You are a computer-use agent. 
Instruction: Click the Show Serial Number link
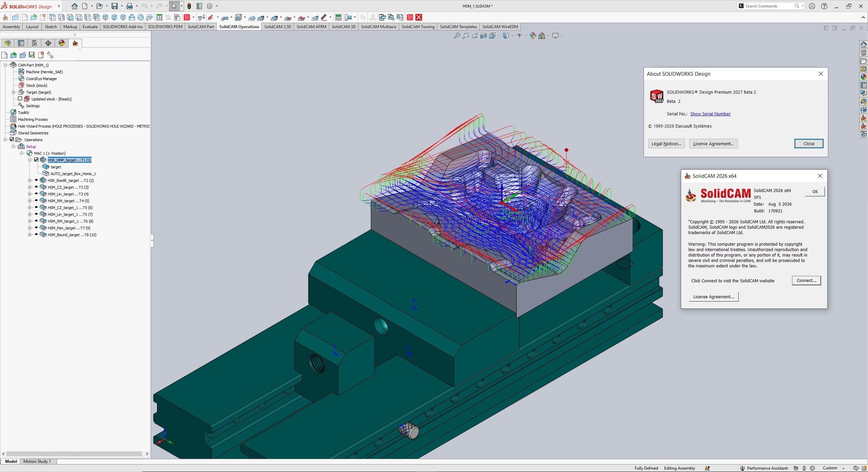pyautogui.click(x=710, y=114)
